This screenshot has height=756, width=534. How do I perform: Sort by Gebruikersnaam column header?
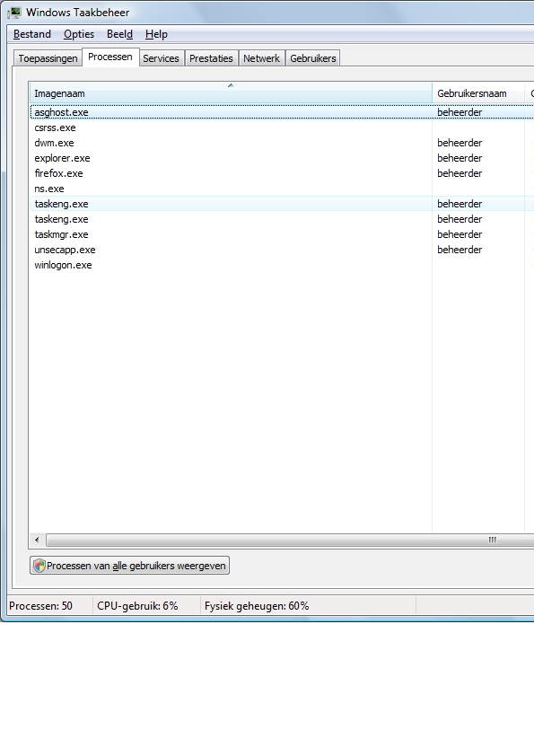point(478,93)
